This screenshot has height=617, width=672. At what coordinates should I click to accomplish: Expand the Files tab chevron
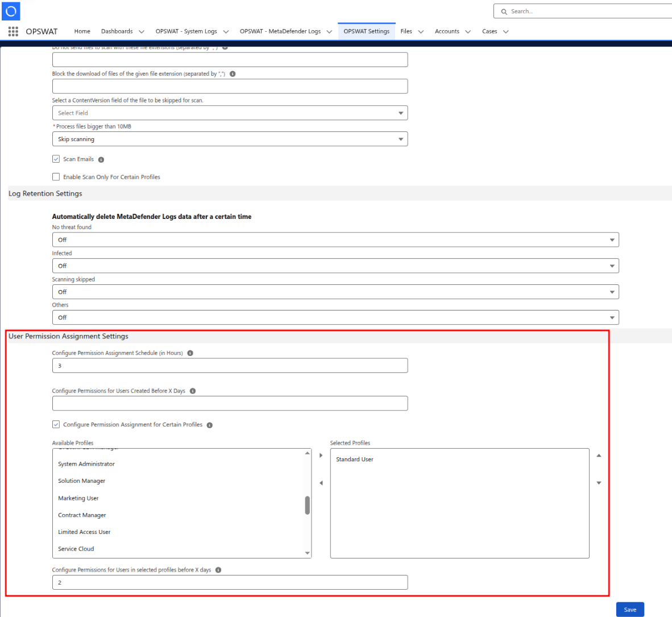click(421, 32)
